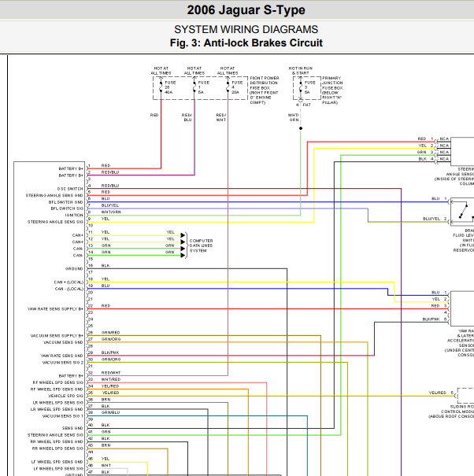Click the "2006 Jaguar S-Type" title
The height and width of the screenshot is (476, 474).
[246, 10]
